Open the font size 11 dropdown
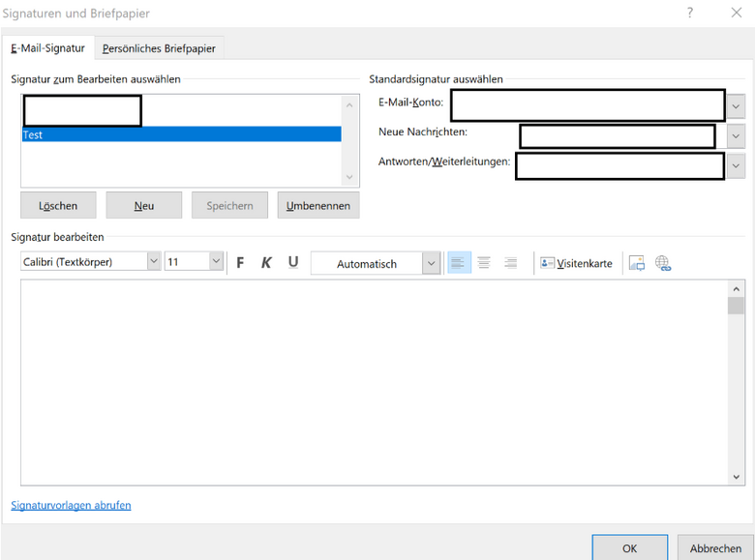This screenshot has width=755, height=560. pos(217,261)
